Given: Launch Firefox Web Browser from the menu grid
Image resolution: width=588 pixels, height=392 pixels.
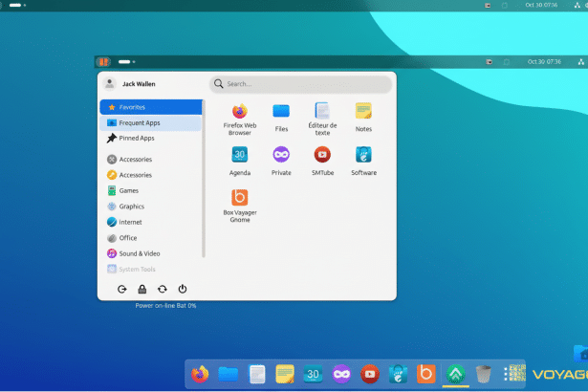Looking at the screenshot, I should [240, 120].
